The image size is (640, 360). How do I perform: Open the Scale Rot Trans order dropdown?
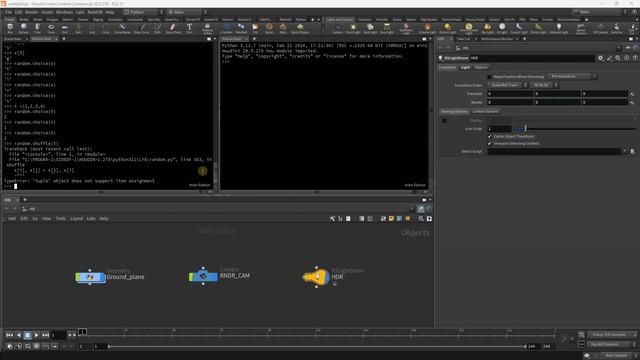pos(507,85)
